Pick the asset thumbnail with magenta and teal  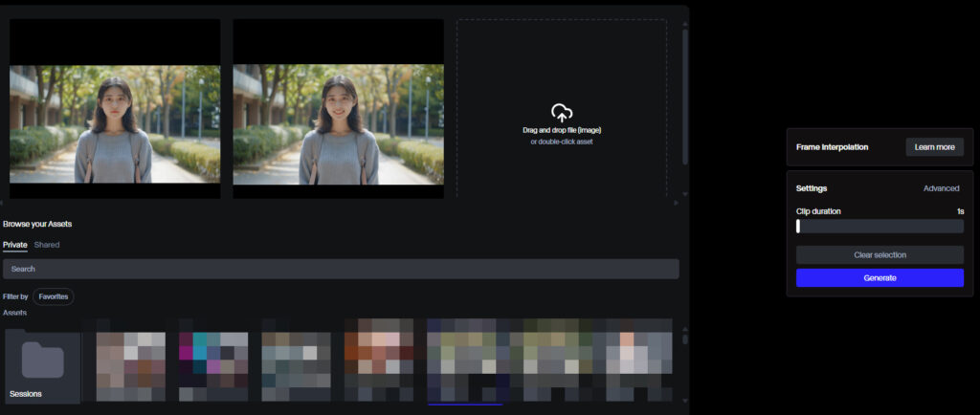(x=212, y=366)
